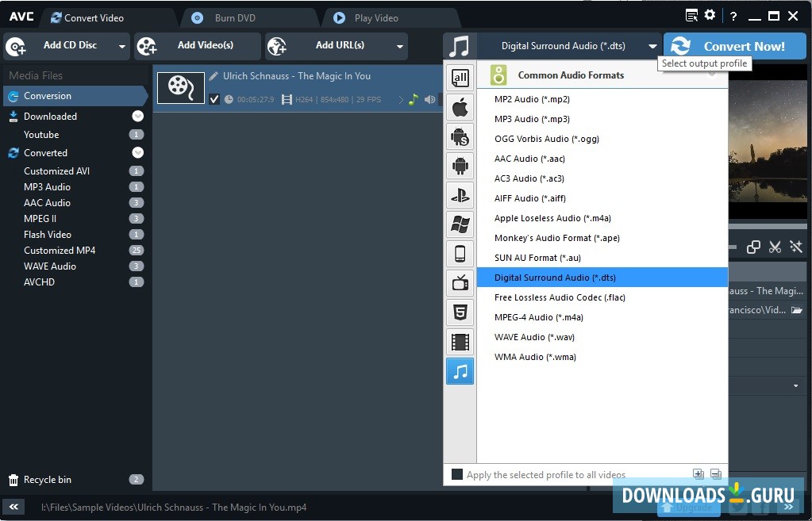
Task: Click the merge overlapping squares icon
Action: tap(753, 247)
